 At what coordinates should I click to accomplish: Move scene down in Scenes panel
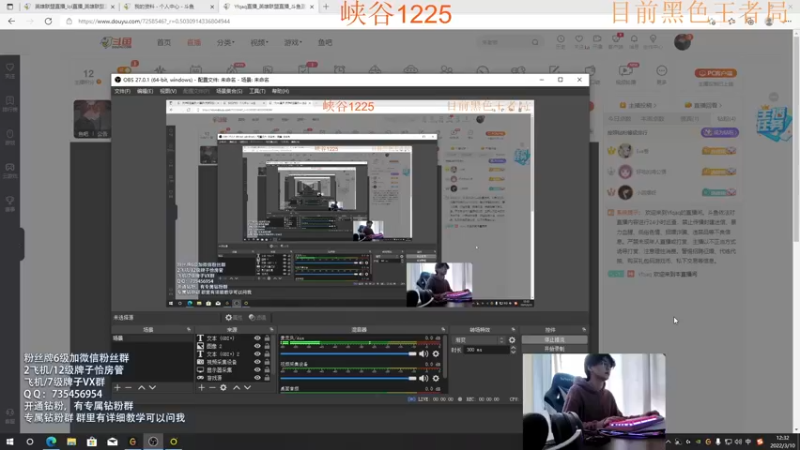point(153,388)
